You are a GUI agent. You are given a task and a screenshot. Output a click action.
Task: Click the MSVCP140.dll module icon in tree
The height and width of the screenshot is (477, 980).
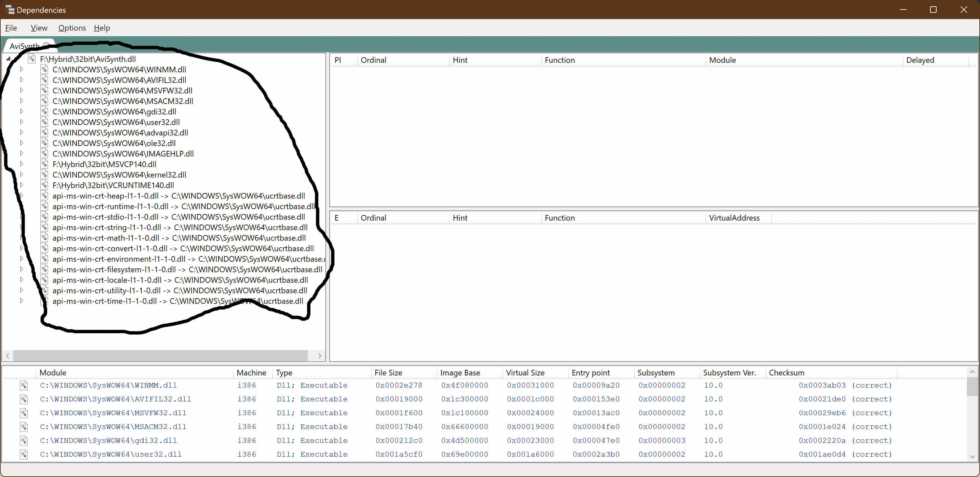coord(44,164)
